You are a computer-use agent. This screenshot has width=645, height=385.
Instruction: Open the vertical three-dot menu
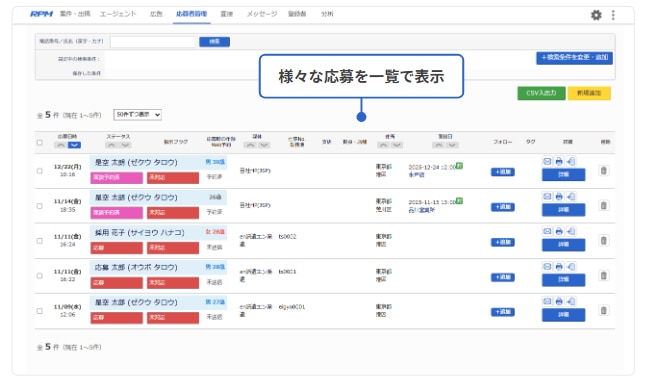[x=613, y=15]
